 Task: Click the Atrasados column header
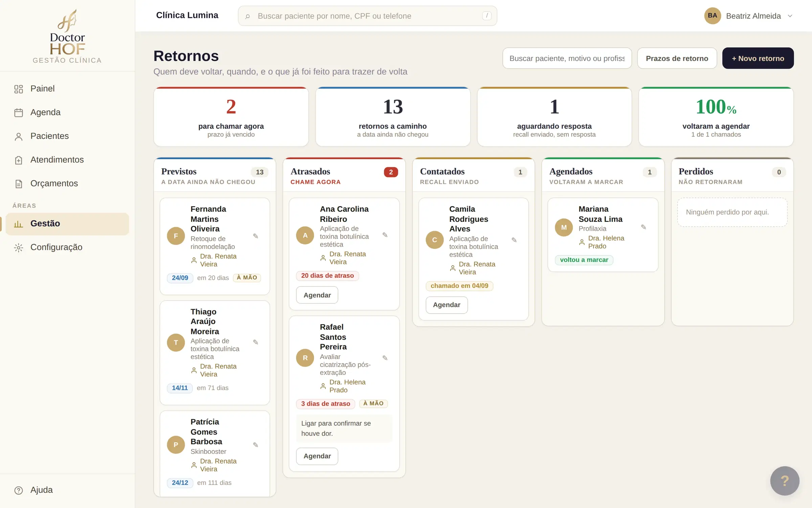click(344, 175)
